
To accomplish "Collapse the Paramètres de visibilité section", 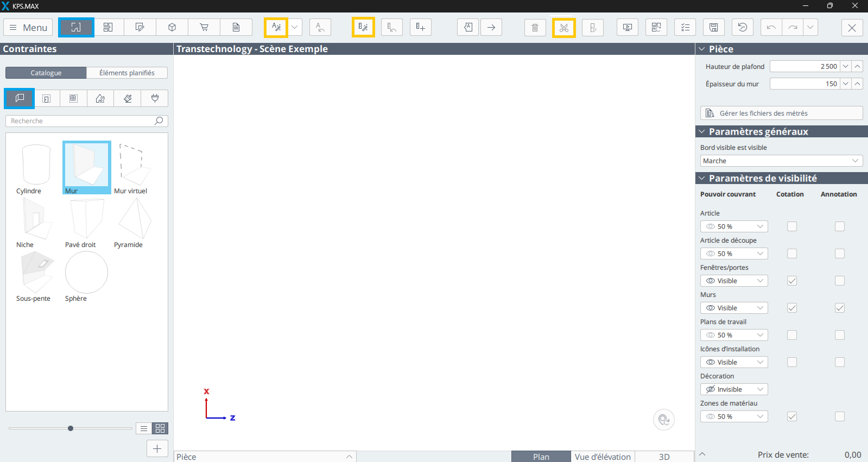I will pos(702,178).
